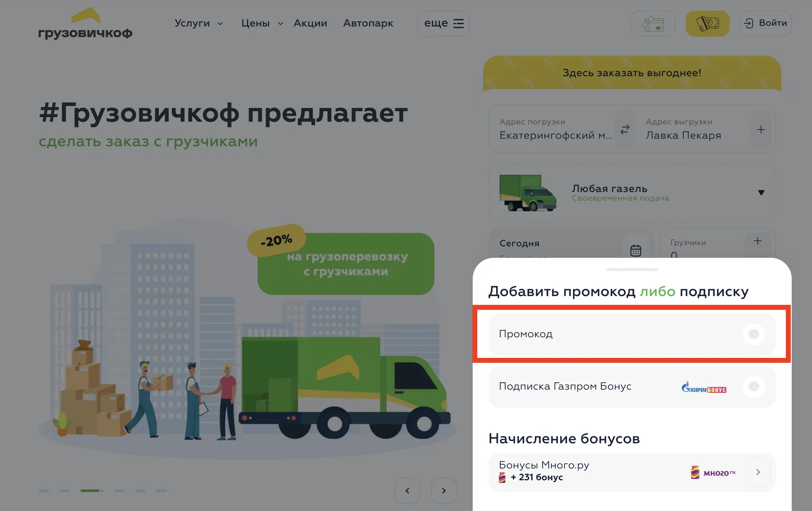This screenshot has height=511, width=812.
Task: Open the Автопарк page
Action: (368, 23)
